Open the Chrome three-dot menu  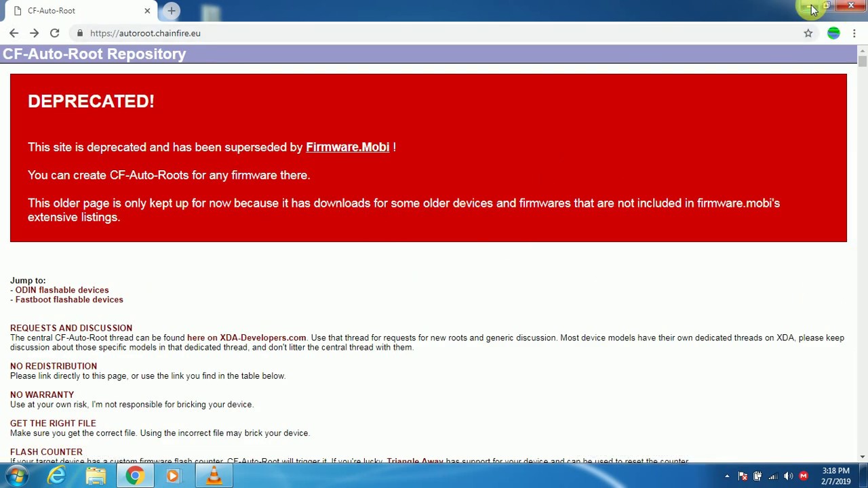coord(854,33)
